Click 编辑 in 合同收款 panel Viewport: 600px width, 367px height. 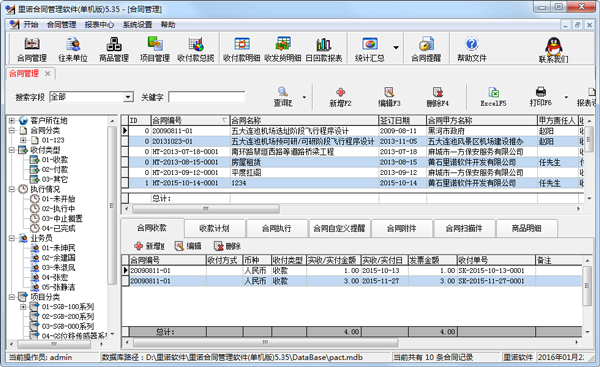coord(188,246)
